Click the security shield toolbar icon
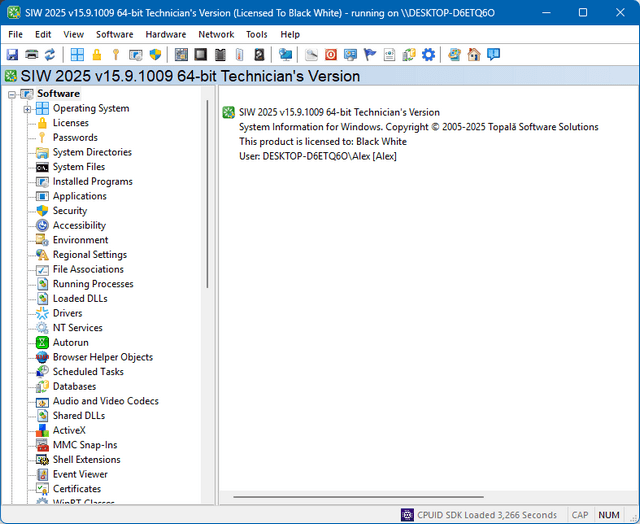The height and width of the screenshot is (524, 640). 155,54
